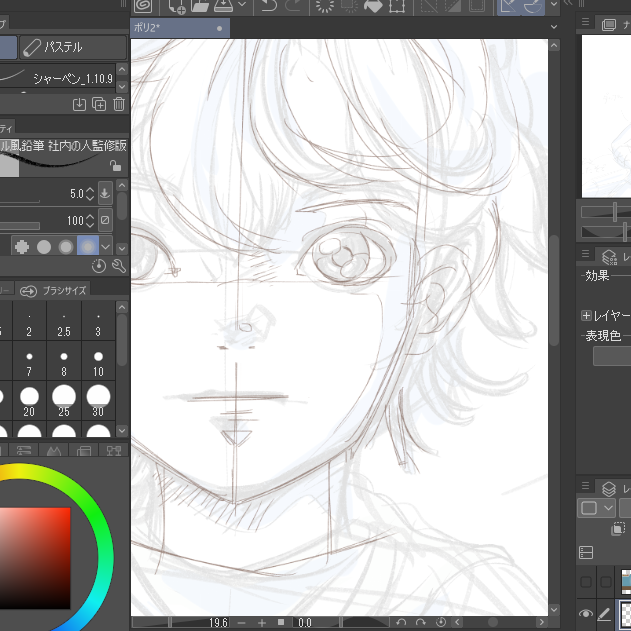This screenshot has width=631, height=631.
Task: Pick brush size preset 7
Action: [29, 361]
